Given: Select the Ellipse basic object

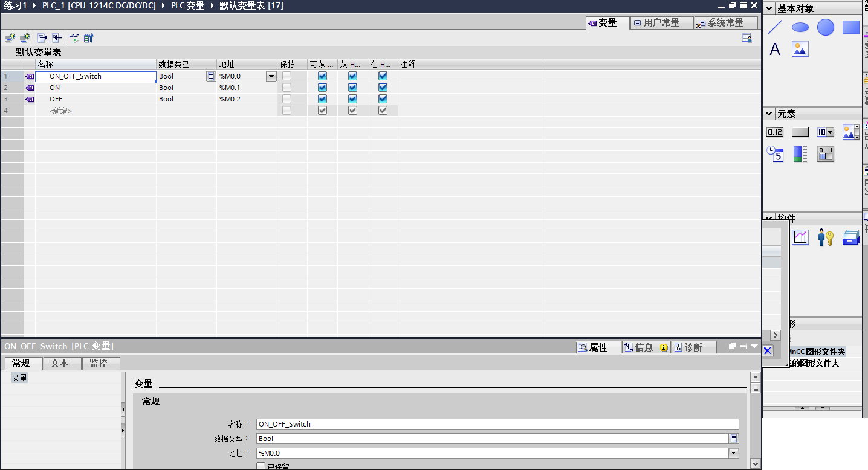Looking at the screenshot, I should (800, 27).
